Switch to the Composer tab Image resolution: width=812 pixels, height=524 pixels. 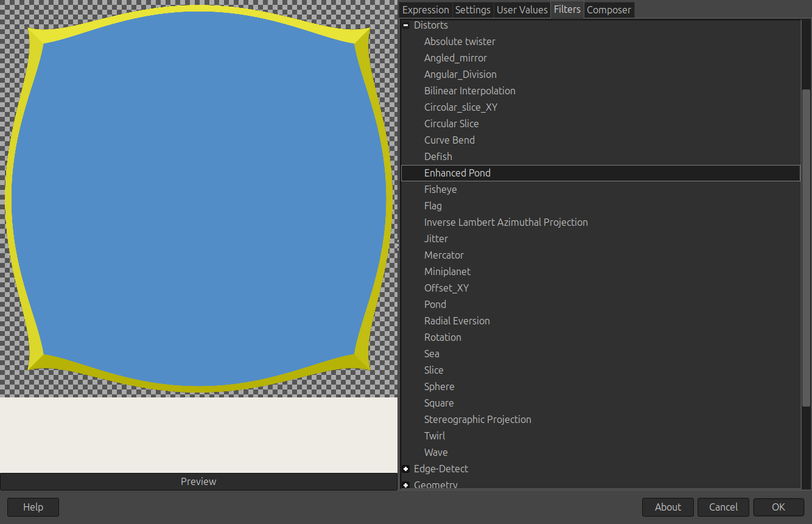pyautogui.click(x=609, y=10)
